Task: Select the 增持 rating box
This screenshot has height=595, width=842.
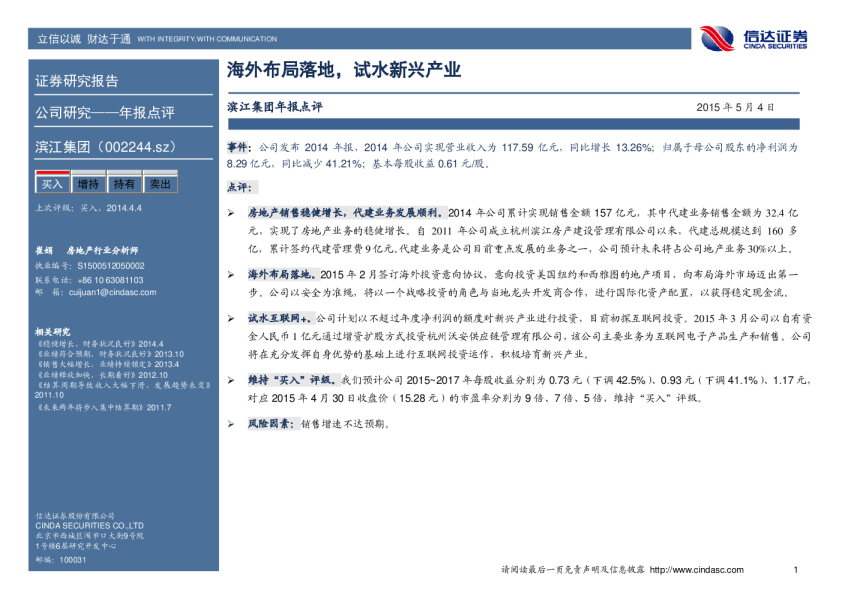Action: [88, 184]
